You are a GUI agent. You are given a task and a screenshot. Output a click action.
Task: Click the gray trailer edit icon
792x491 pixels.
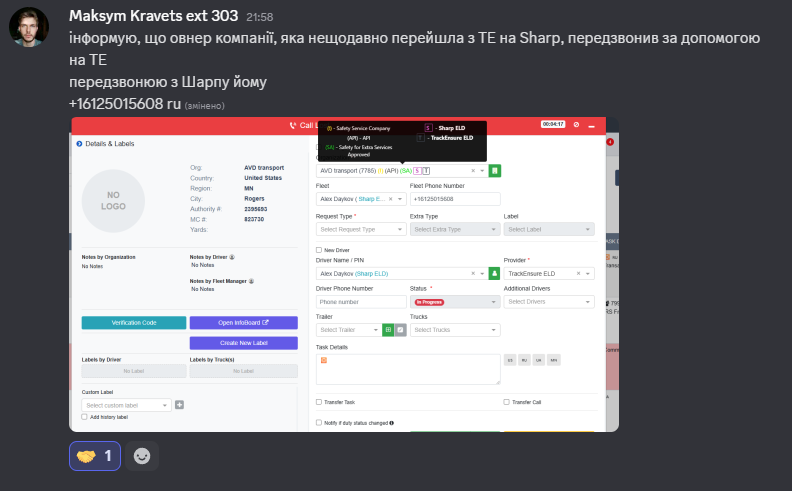tap(401, 330)
